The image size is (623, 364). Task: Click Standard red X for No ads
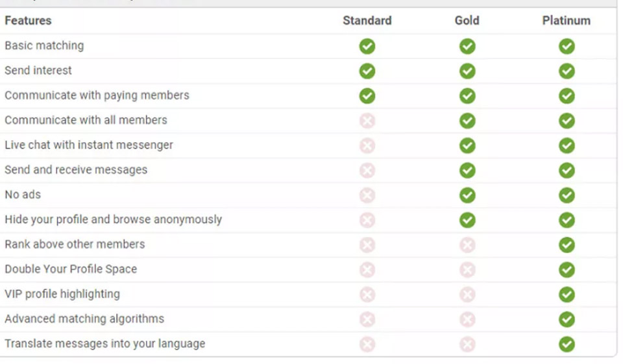pyautogui.click(x=367, y=195)
